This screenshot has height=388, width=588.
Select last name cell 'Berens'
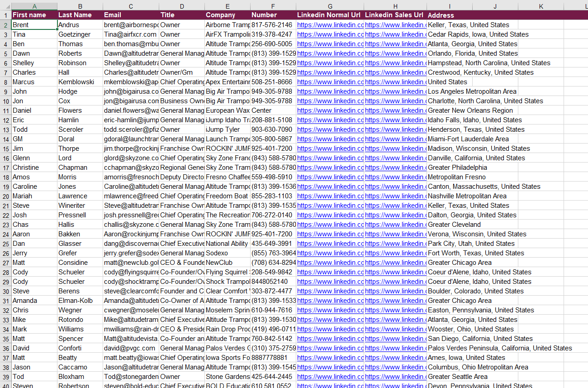80,291
